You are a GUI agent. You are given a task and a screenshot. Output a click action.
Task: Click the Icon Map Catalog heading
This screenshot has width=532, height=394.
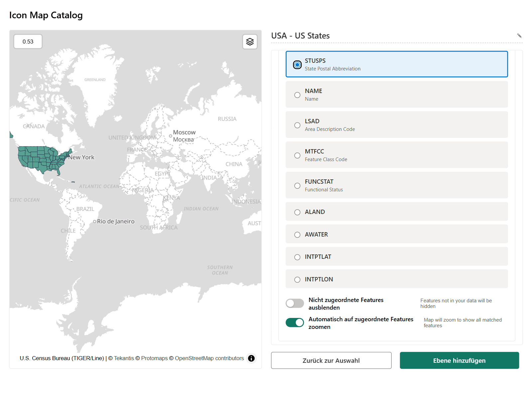pyautogui.click(x=46, y=15)
